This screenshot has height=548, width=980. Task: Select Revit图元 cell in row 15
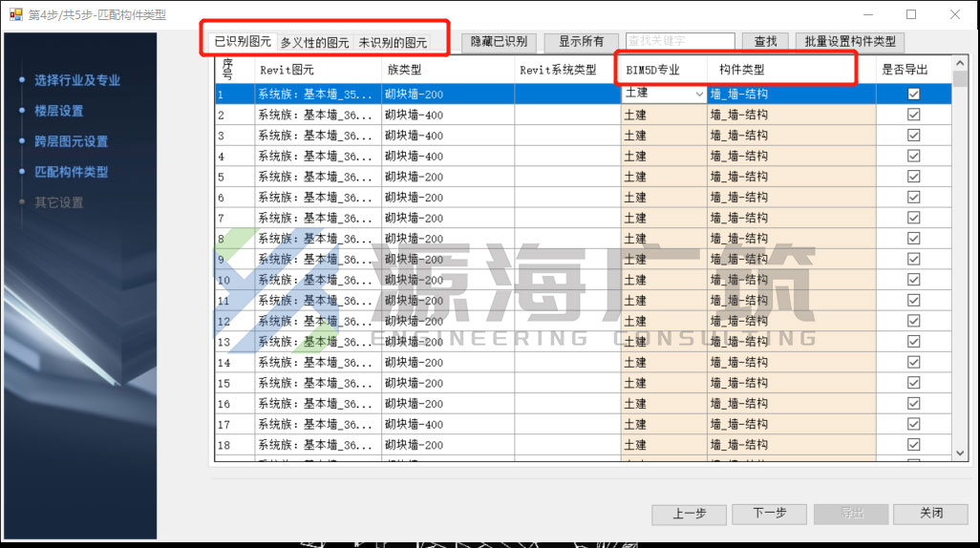[x=317, y=383]
